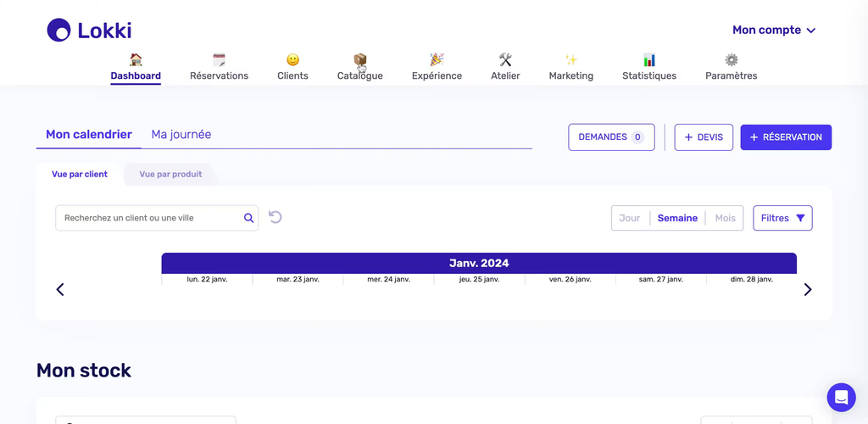
Task: Open the chat support bubble
Action: click(841, 397)
